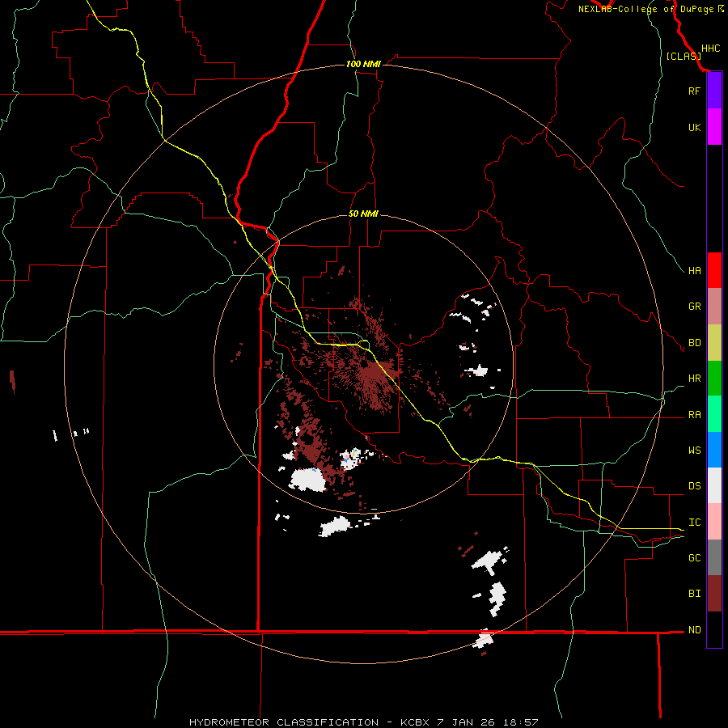Click the BI legend label
This screenshot has height=728, width=728.
coord(694,594)
